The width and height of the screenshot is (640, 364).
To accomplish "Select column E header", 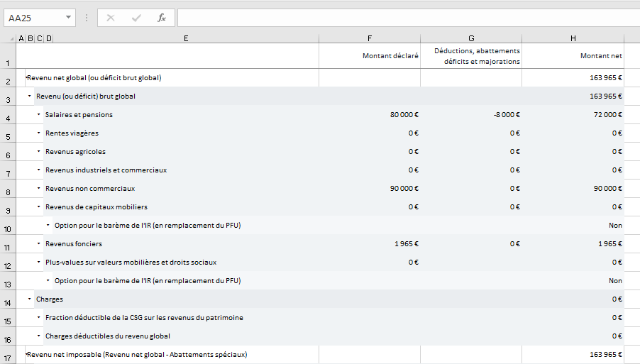I will (186, 38).
